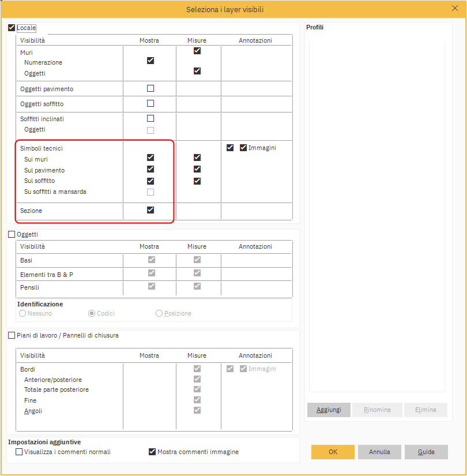Enable the Oggetti group checkbox
This screenshot has width=467, height=476.
[x=12, y=235]
